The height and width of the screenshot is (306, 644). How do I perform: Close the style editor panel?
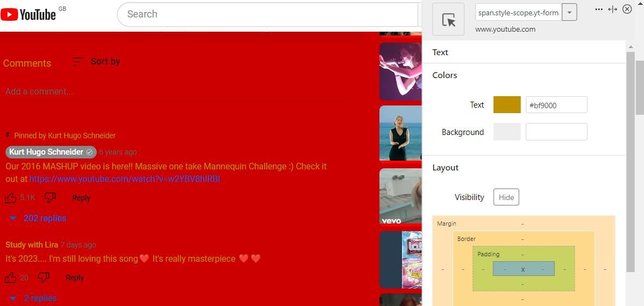627,9
